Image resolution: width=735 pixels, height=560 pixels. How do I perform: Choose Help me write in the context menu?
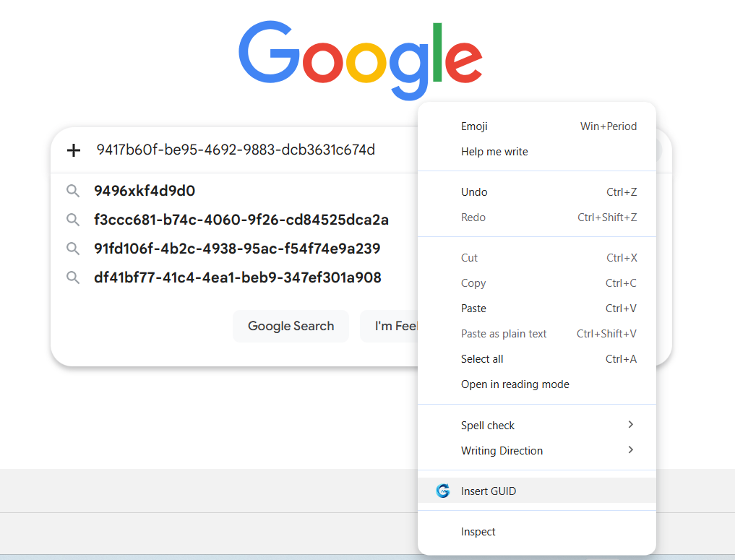494,152
